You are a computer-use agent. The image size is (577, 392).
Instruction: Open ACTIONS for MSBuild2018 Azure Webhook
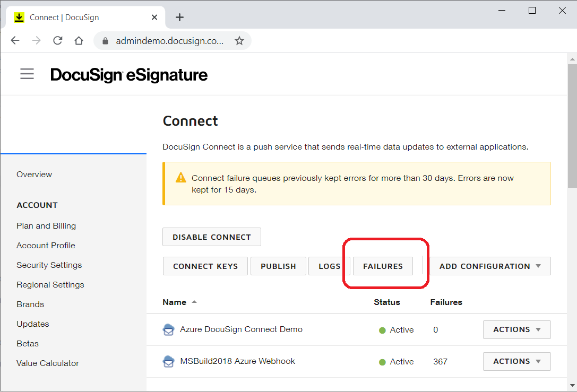tap(516, 361)
